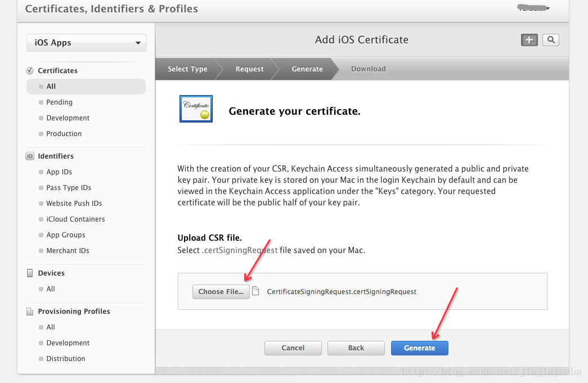
Task: Go back to the Request step
Action: coord(249,69)
